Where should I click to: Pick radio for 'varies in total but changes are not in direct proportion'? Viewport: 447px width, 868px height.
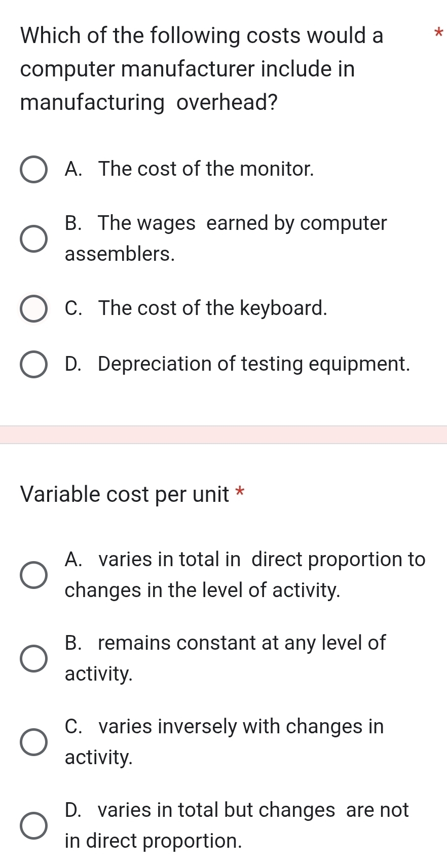point(34,826)
